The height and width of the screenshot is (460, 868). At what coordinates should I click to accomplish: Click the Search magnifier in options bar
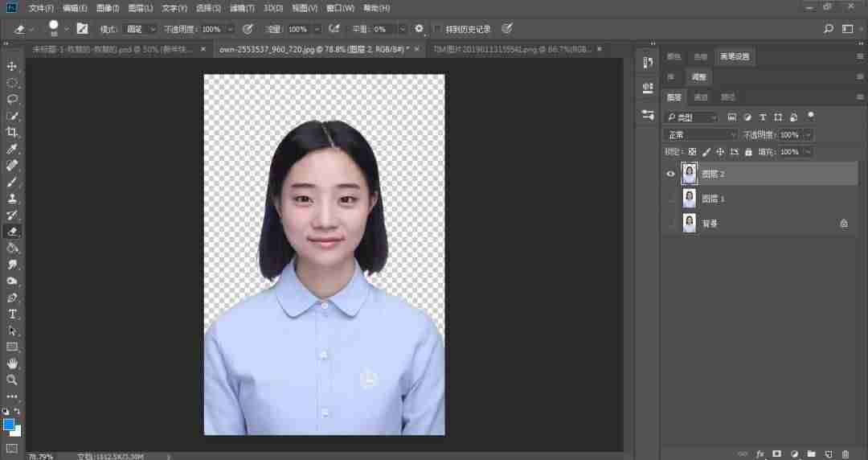tap(828, 29)
